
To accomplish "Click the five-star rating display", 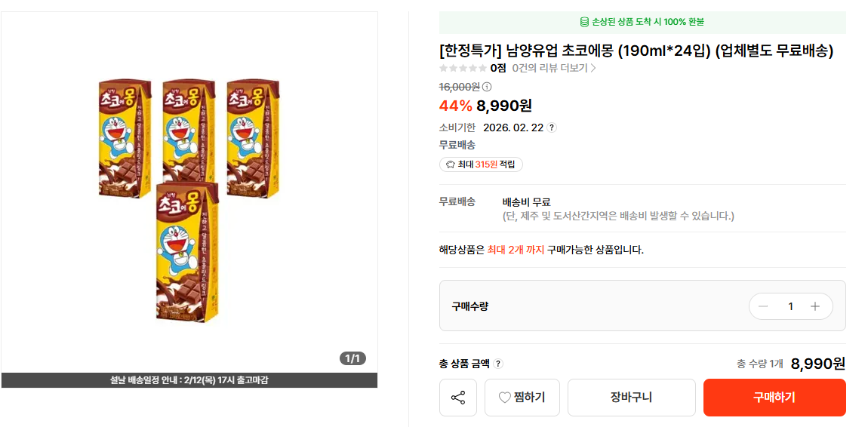I will [x=463, y=68].
